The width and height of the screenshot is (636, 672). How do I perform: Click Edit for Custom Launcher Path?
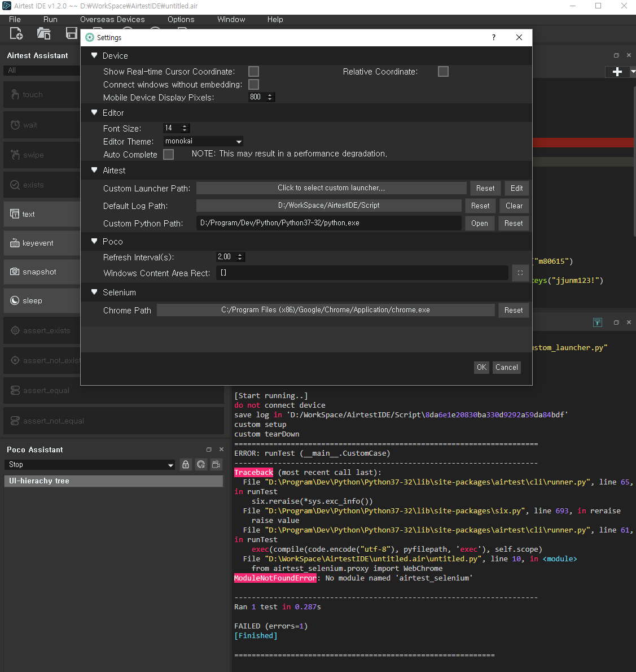(516, 188)
